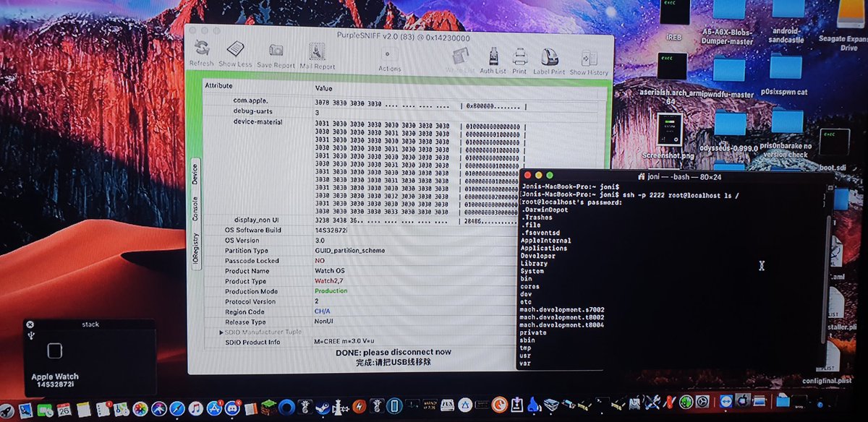Click the Show History toolbar icon
The width and height of the screenshot is (868, 422).
click(588, 59)
